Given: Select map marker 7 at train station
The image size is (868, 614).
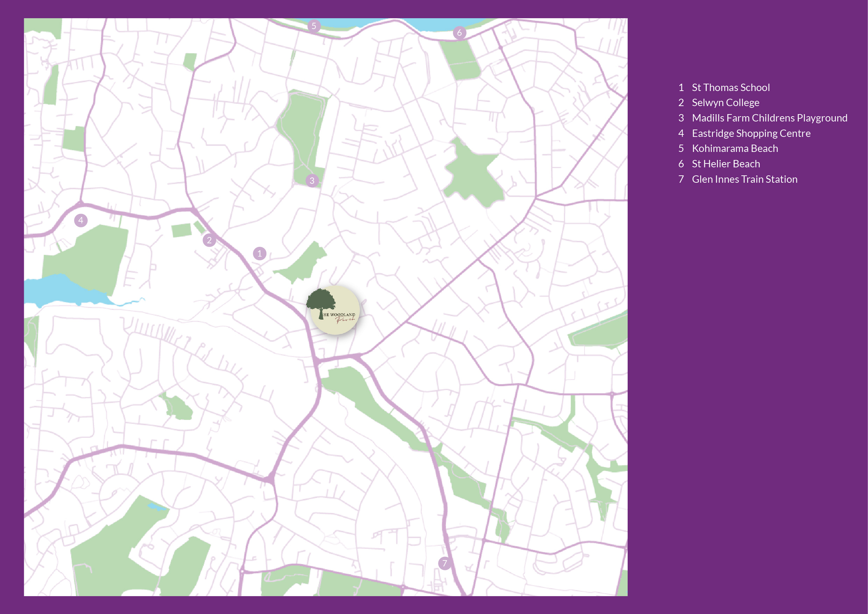Looking at the screenshot, I should 445,563.
